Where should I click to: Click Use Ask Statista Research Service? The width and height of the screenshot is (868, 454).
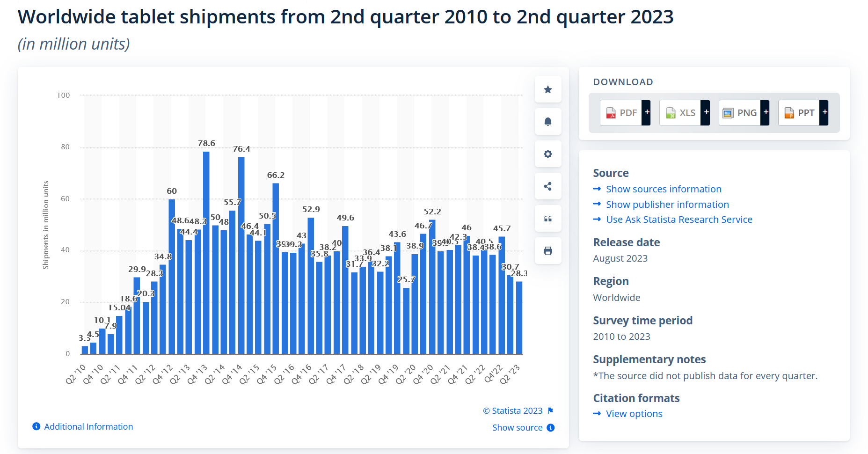click(x=679, y=220)
